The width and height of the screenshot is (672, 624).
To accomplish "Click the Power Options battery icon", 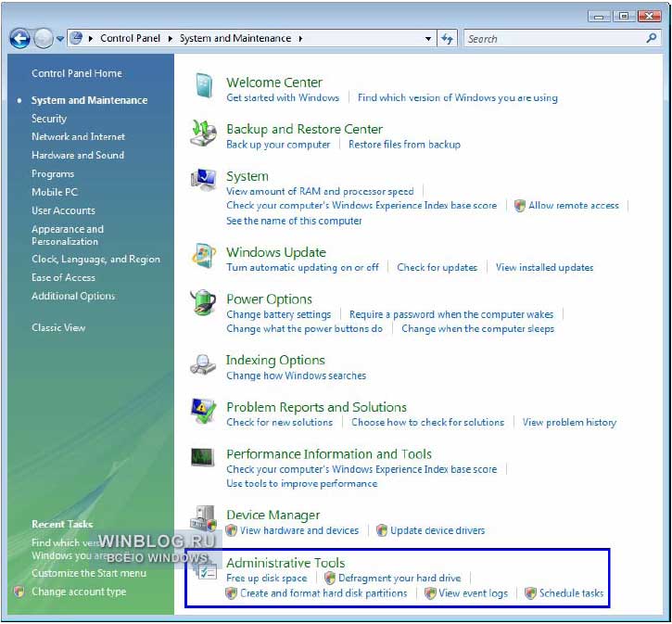I will coord(203,302).
